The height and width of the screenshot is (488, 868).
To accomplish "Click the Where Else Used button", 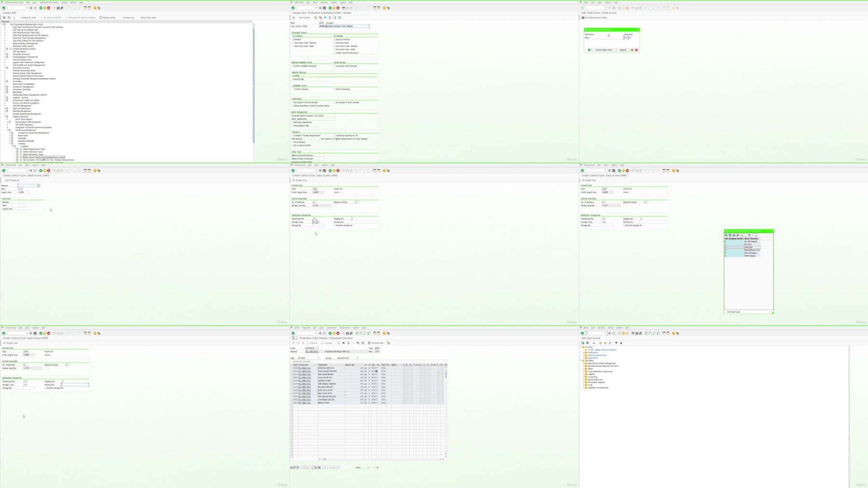I will pyautogui.click(x=148, y=17).
